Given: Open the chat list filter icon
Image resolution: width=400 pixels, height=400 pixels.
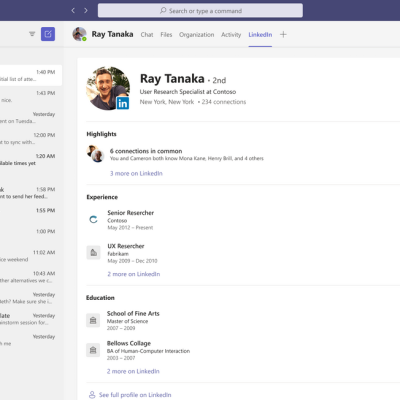Looking at the screenshot, I should [32, 34].
